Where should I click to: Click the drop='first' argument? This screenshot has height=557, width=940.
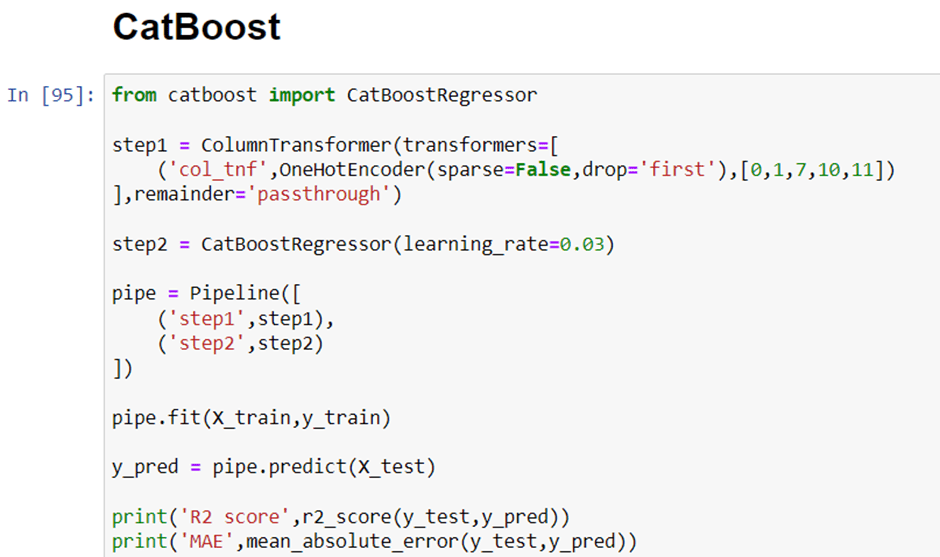click(x=649, y=170)
